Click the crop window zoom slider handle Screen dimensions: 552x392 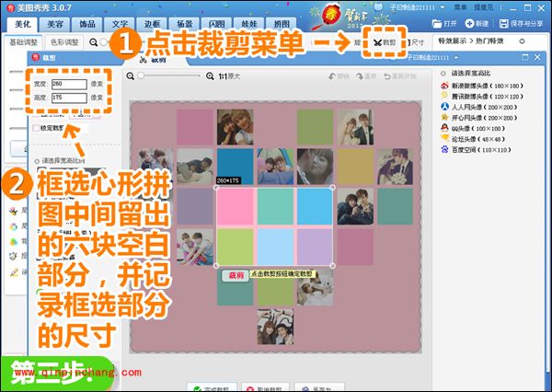141,75
